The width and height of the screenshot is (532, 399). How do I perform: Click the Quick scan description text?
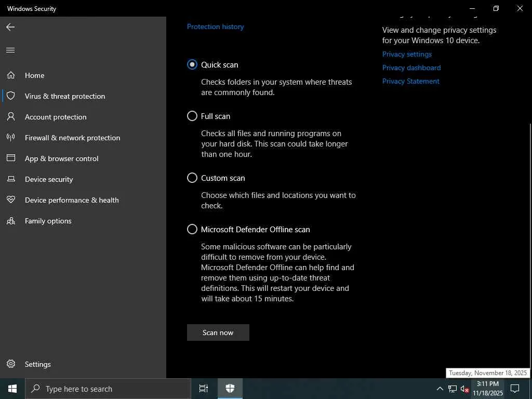276,87
